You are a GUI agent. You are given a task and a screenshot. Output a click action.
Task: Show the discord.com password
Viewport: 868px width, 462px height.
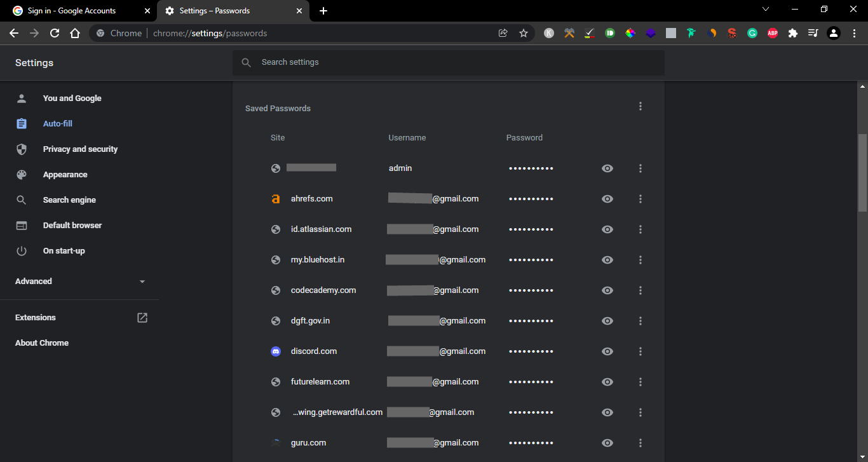(607, 351)
